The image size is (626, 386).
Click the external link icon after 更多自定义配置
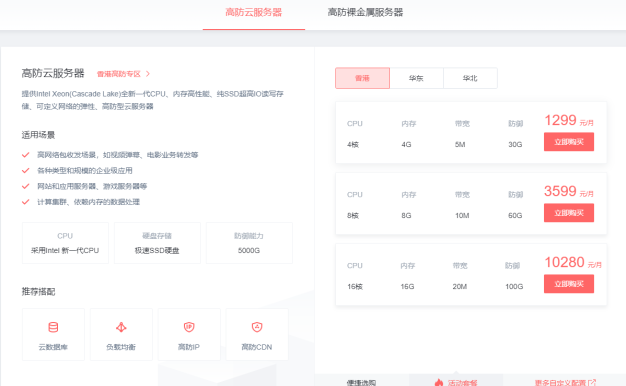pyautogui.click(x=592, y=383)
